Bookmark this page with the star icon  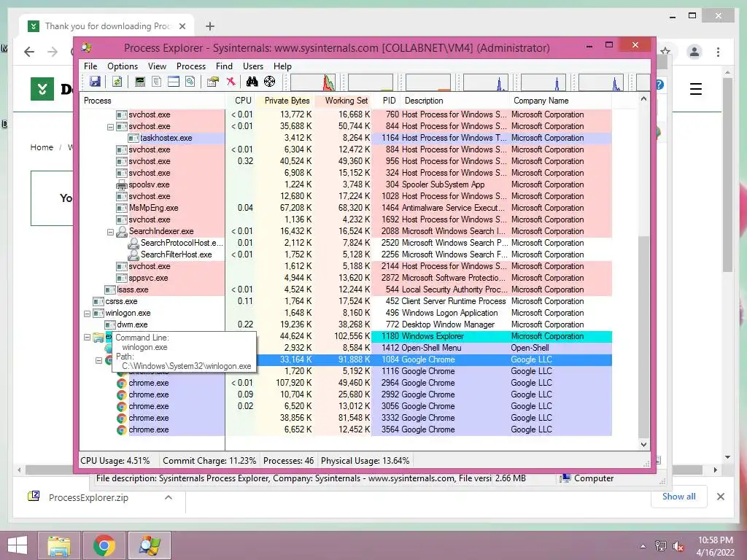pyautogui.click(x=665, y=51)
